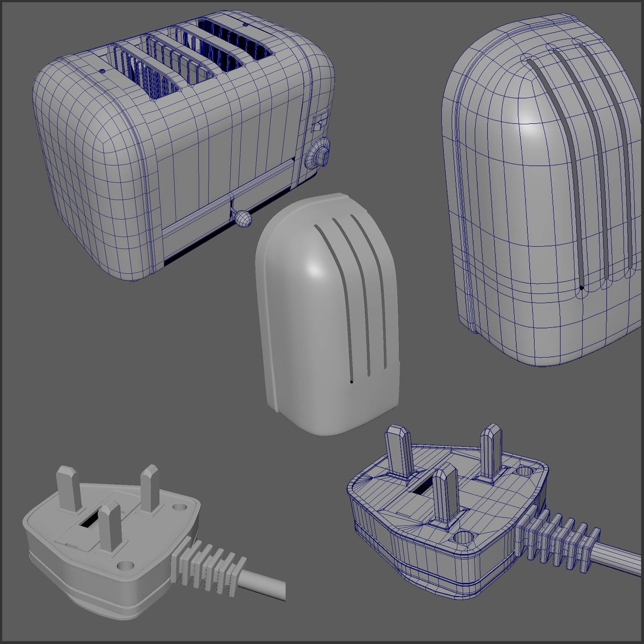
Task: Select the shaded UK plug bottom-left
Action: click(111, 537)
